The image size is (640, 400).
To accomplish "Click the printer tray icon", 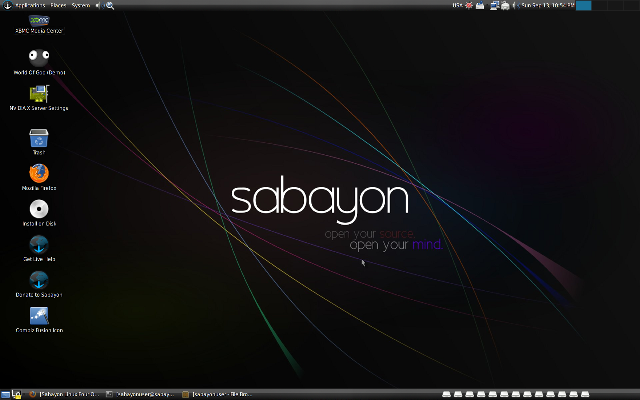I will pyautogui.click(x=503, y=5).
